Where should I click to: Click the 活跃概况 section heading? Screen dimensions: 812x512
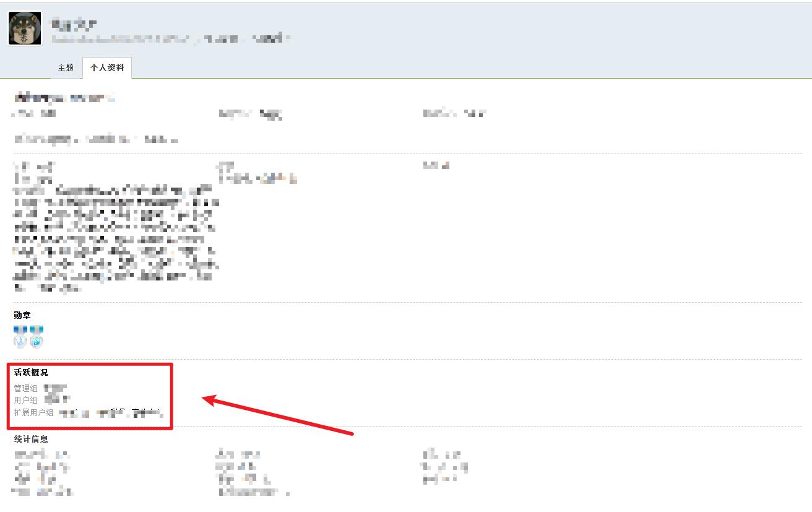click(x=31, y=372)
